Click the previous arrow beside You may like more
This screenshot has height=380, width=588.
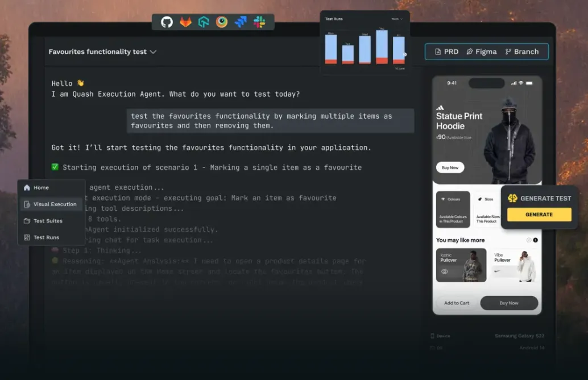coord(528,240)
